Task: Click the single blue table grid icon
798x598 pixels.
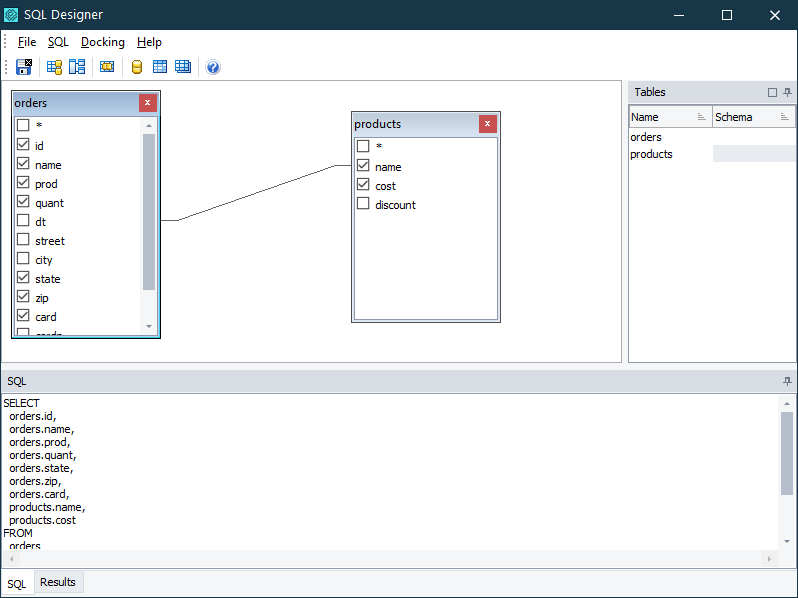Action: point(160,67)
